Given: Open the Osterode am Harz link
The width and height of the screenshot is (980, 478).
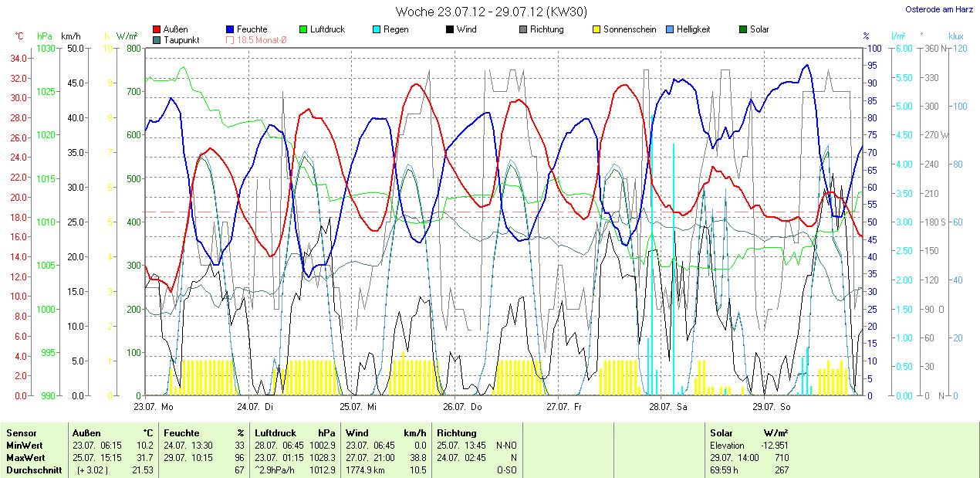Looking at the screenshot, I should (x=940, y=10).
